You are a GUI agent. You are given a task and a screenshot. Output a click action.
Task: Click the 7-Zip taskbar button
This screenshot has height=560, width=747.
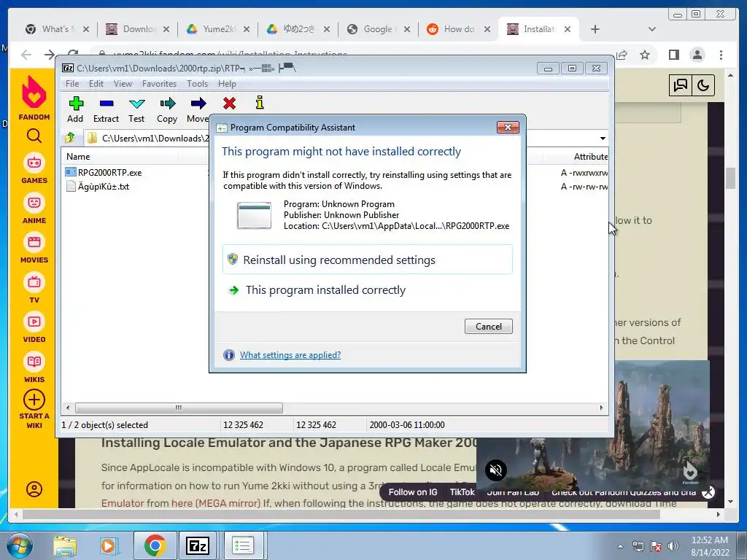click(197, 545)
